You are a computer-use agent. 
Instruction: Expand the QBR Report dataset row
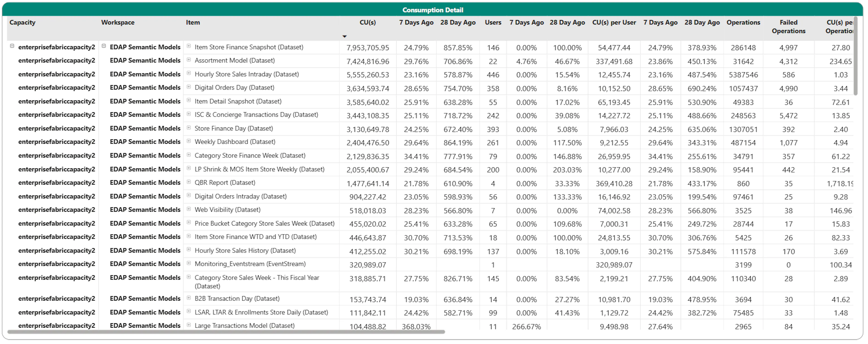(x=189, y=182)
